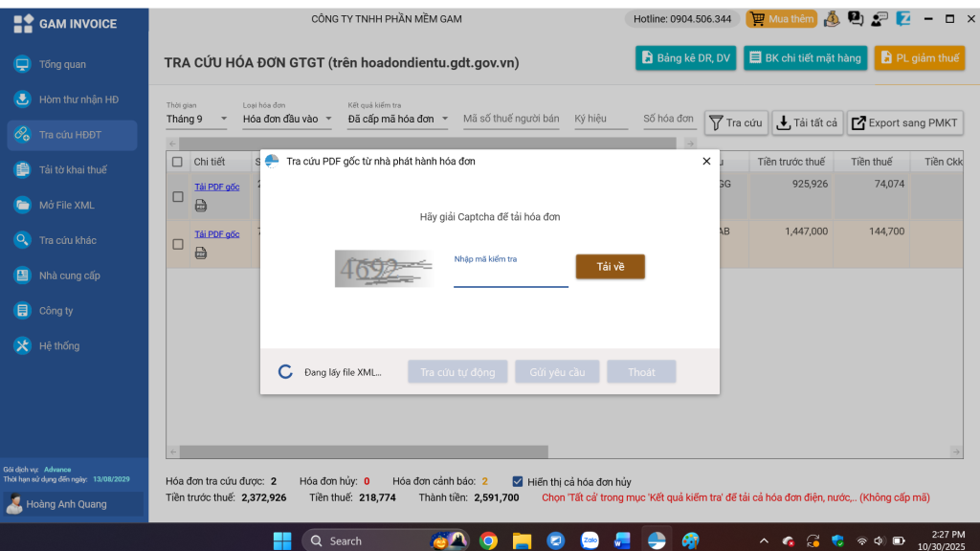The width and height of the screenshot is (980, 551).
Task: Click the Nhập mã kiểm tra captcha field
Action: [x=510, y=275]
